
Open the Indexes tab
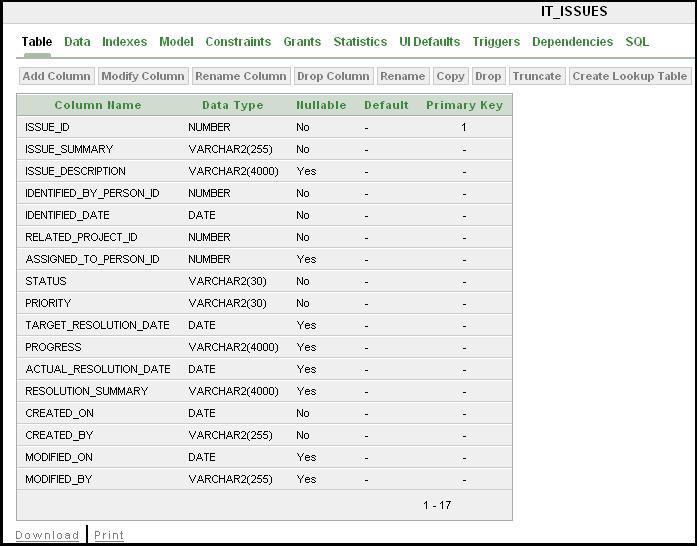tap(124, 42)
